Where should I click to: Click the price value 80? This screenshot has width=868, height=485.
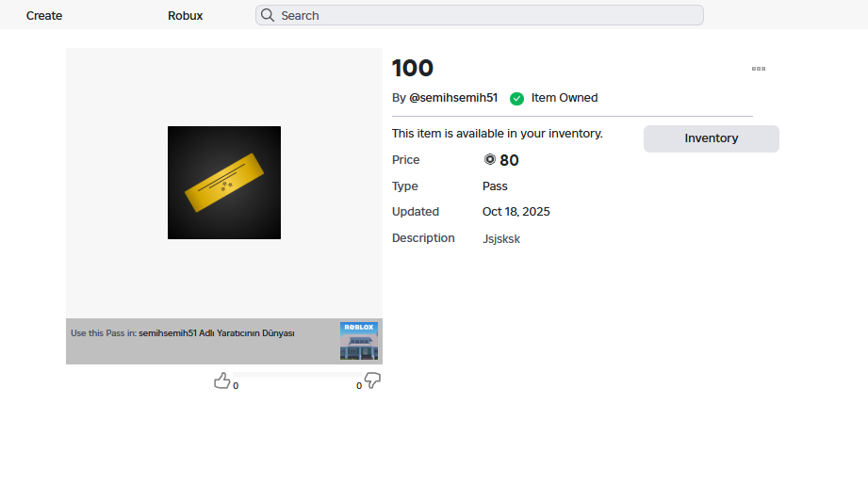click(509, 160)
